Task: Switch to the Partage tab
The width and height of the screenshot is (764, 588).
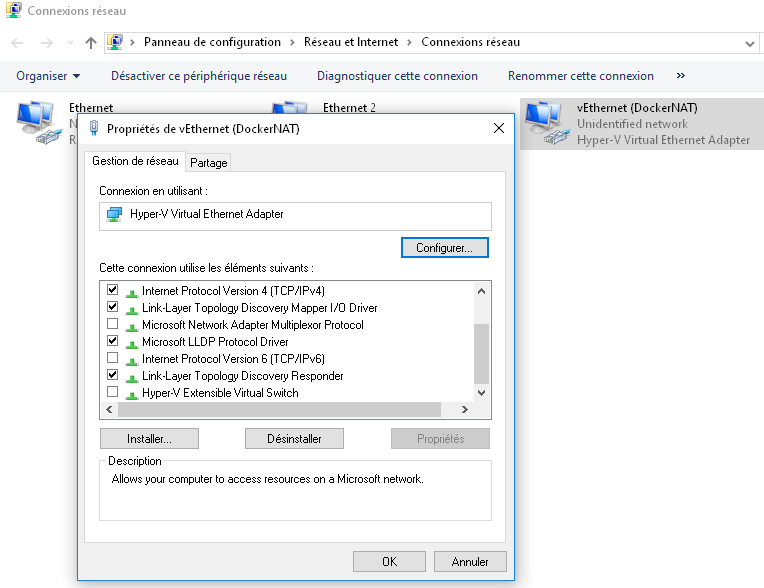Action: (209, 163)
